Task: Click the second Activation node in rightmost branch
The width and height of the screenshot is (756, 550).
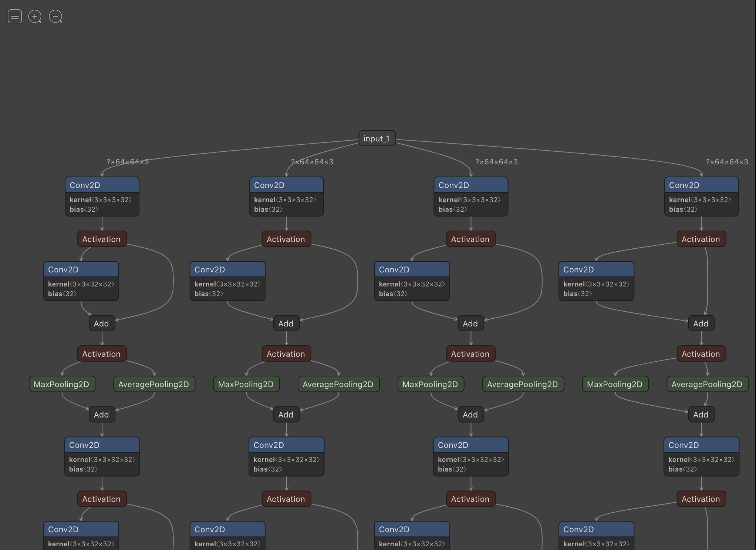Action: point(701,354)
